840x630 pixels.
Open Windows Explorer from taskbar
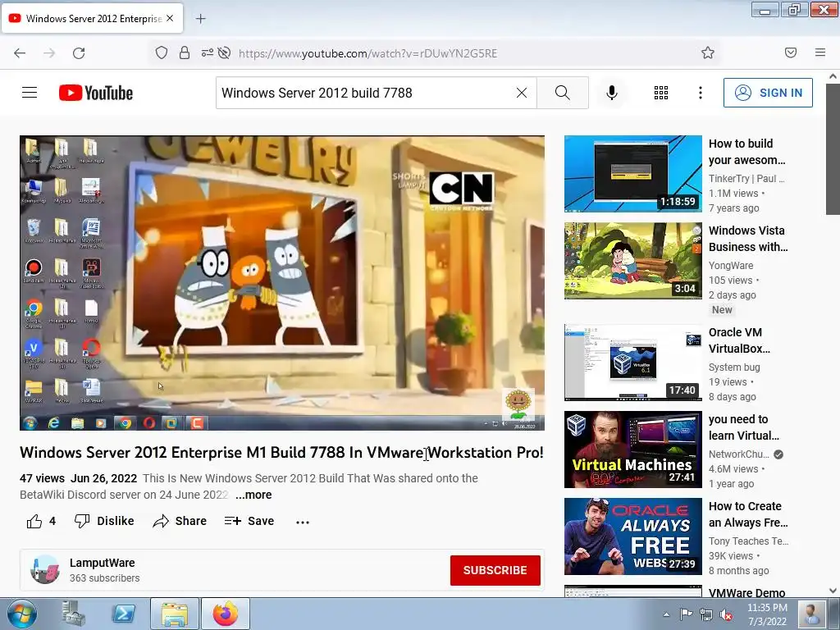[x=175, y=614]
